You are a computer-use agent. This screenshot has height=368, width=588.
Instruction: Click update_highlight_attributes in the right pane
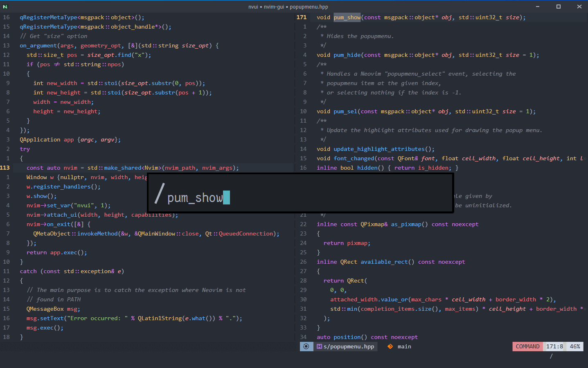pyautogui.click(x=379, y=149)
